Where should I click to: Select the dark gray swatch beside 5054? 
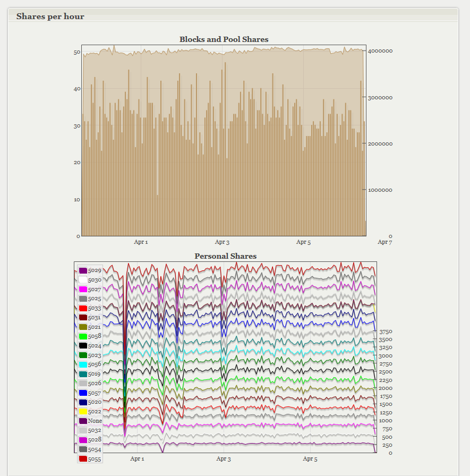[x=83, y=449]
